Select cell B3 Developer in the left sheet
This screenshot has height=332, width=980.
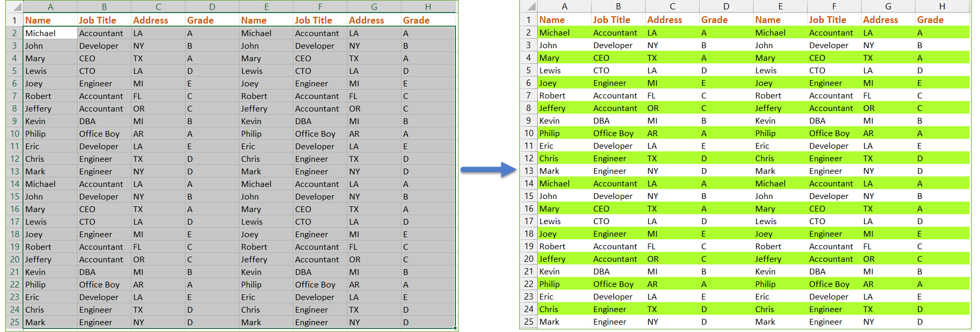click(104, 46)
